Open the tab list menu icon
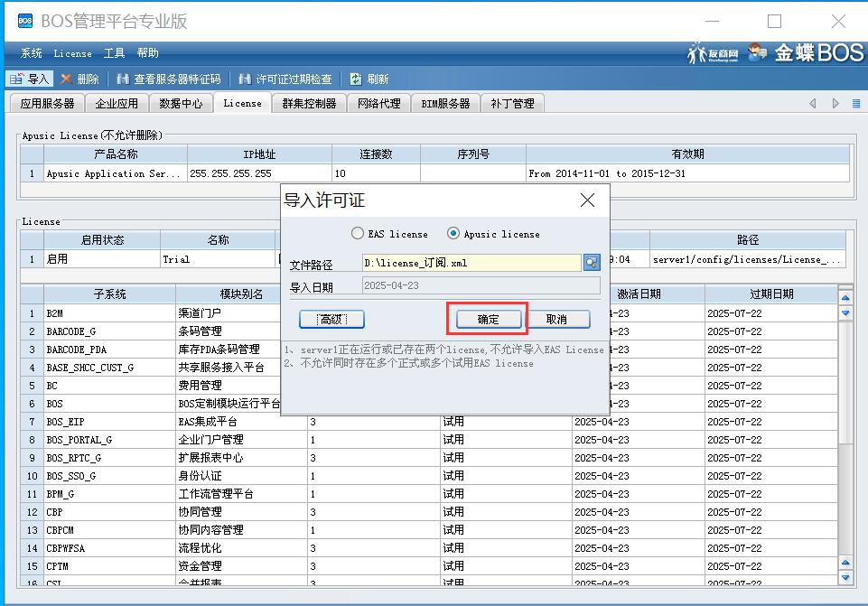Screen dimensions: 868x606 856,104
